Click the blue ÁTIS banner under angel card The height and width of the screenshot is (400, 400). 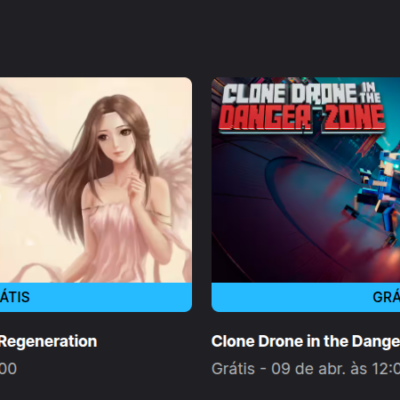[96, 297]
